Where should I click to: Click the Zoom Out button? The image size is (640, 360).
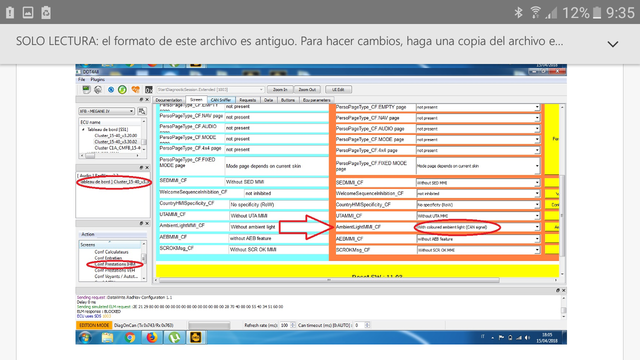click(x=307, y=89)
